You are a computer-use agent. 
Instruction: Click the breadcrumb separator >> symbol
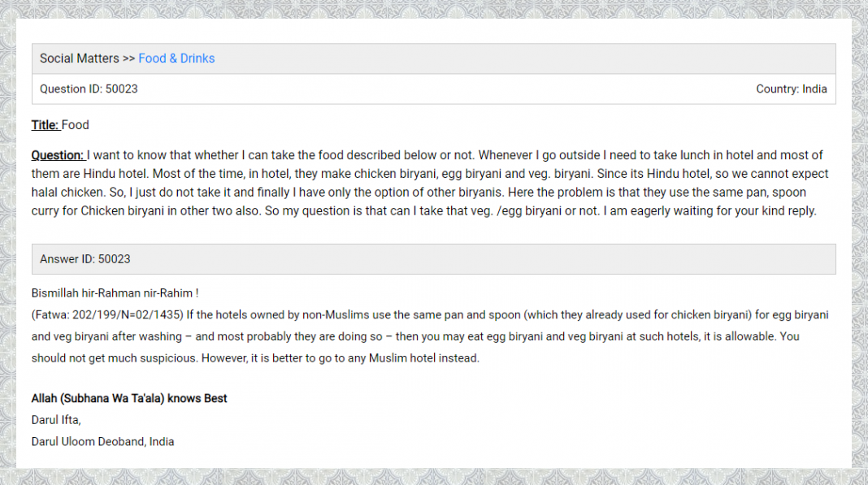pyautogui.click(x=128, y=58)
